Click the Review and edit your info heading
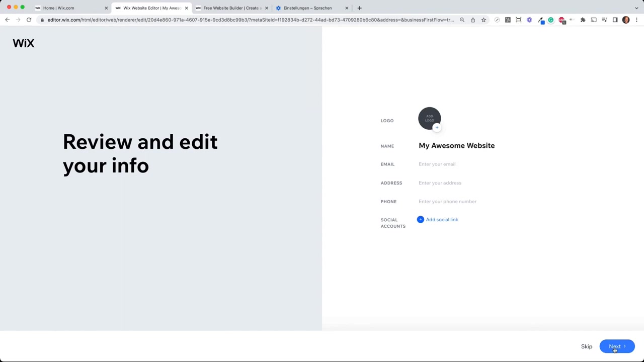Image resolution: width=644 pixels, height=362 pixels. [x=140, y=154]
